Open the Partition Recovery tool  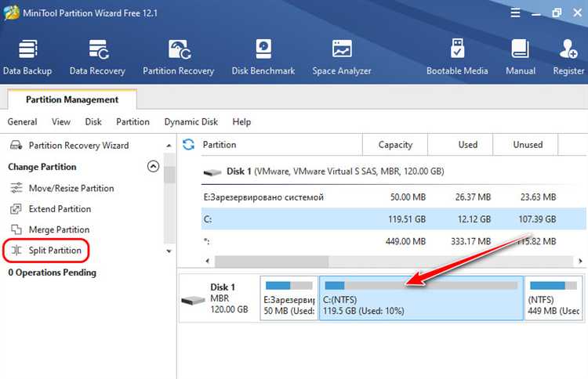tap(179, 56)
